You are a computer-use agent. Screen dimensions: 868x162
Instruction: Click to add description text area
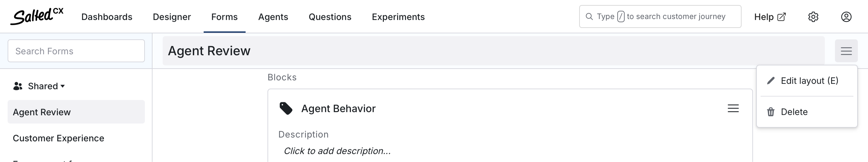[337, 151]
